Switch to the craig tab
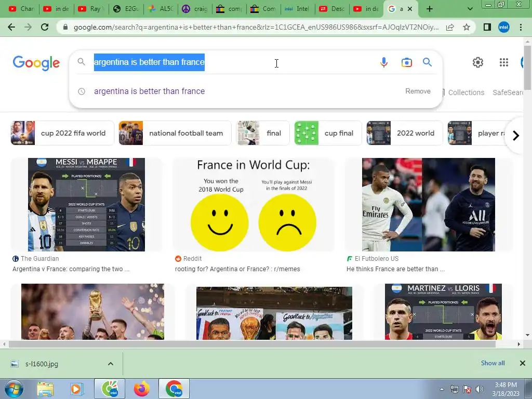 pos(195,9)
